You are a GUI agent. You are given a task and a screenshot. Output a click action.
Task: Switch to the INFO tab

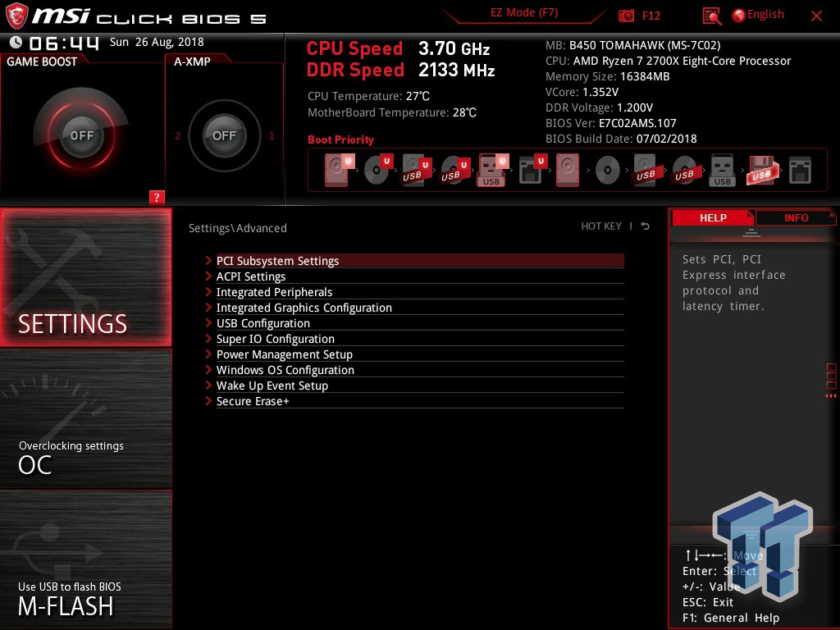[x=796, y=217]
